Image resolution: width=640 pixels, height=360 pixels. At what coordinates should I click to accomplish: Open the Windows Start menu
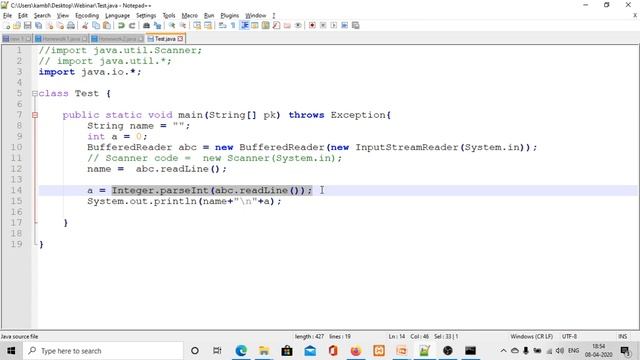coord(11,351)
